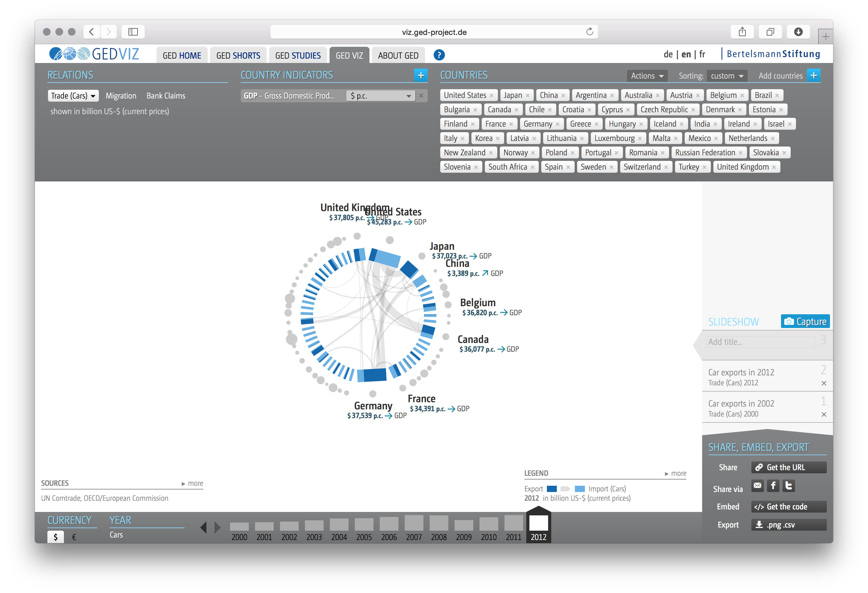The height and width of the screenshot is (593, 868).
Task: Click the plus icon next to Country Indicators
Action: coord(421,75)
